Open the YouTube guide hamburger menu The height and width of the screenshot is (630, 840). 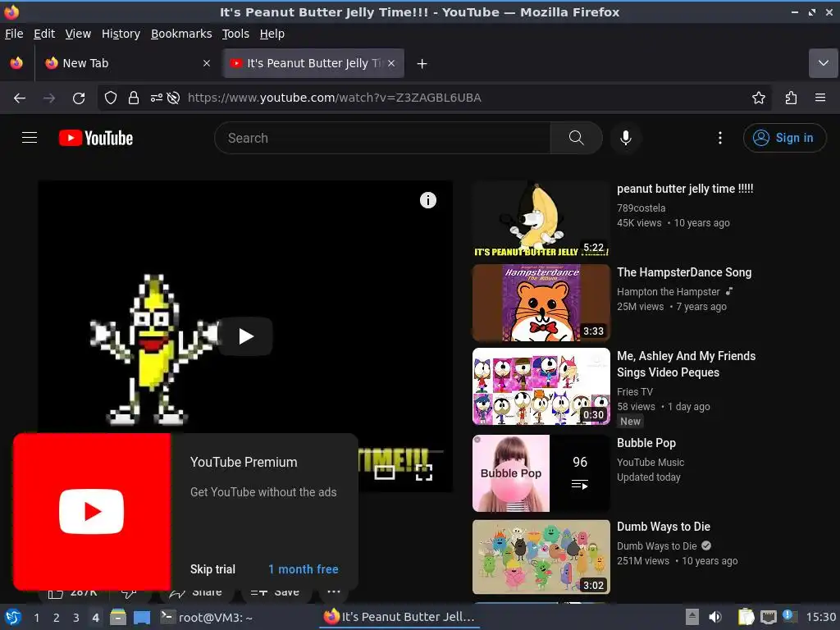(30, 138)
